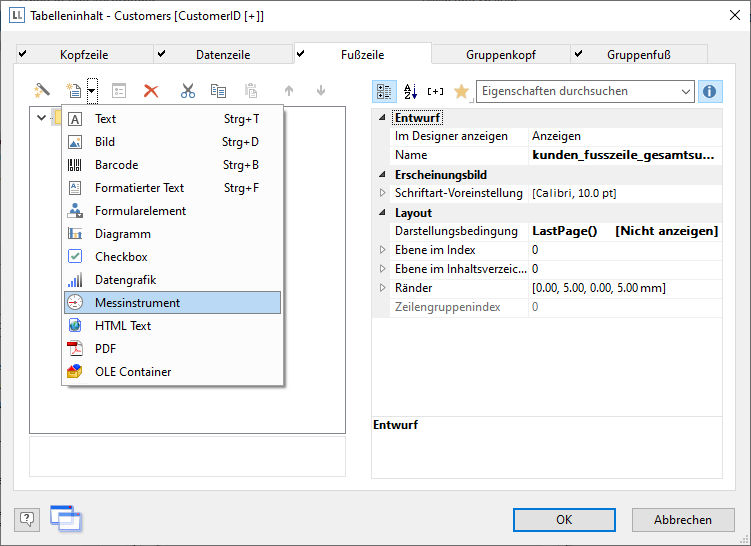Viewport: 751px width, 546px height.
Task: Choose Barcode from the insert menu
Action: pyautogui.click(x=117, y=165)
